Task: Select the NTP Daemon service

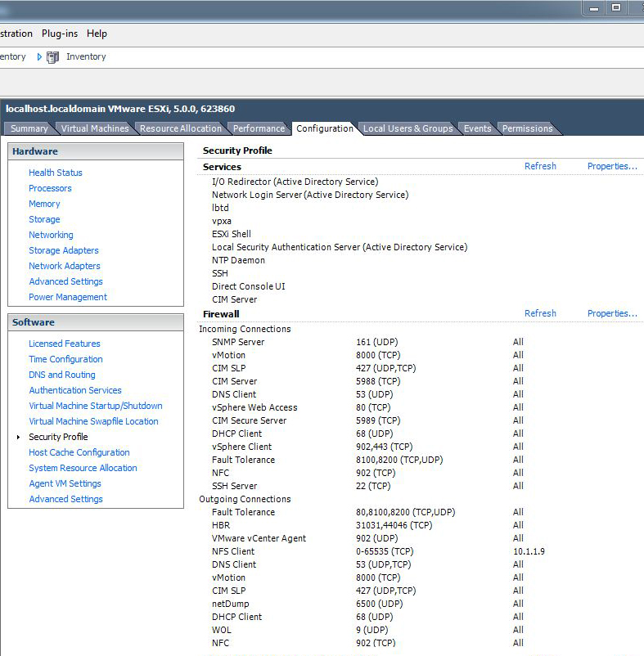Action: 238,260
